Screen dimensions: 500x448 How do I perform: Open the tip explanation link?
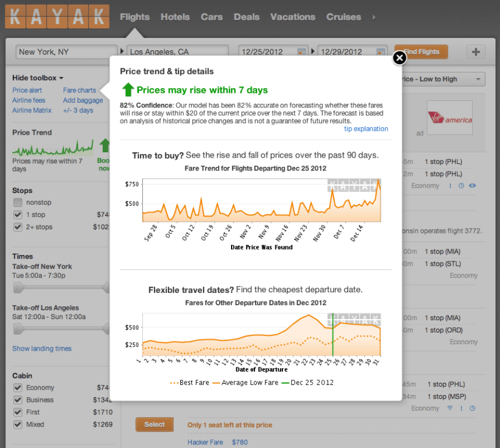(366, 129)
